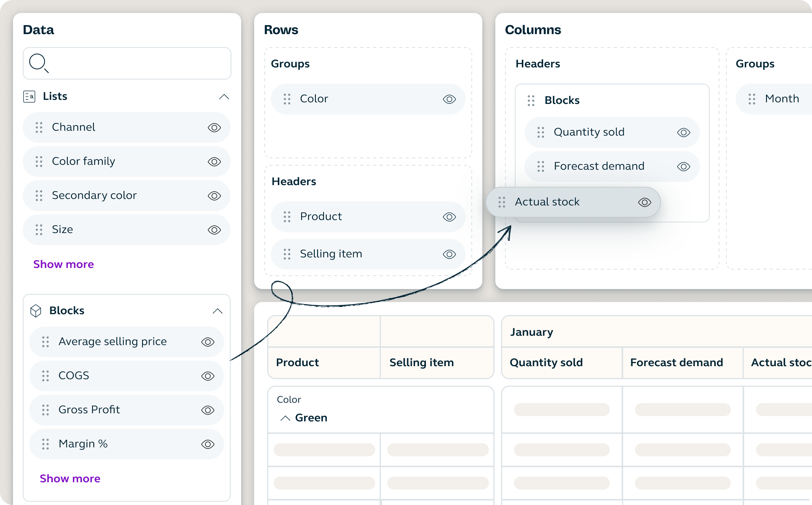Hide the Margin % block
Screen dimensions: 812x505
208,444
